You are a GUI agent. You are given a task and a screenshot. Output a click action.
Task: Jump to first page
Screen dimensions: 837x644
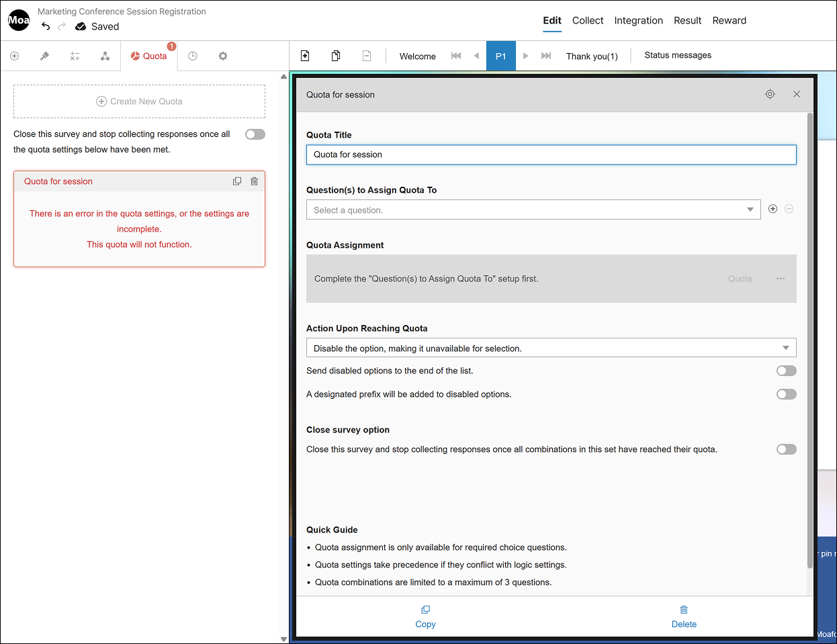point(456,56)
